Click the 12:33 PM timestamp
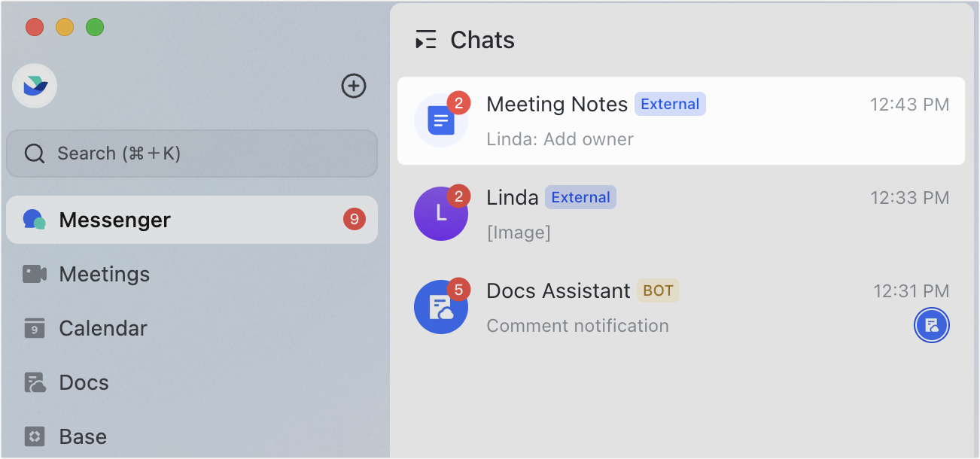Image resolution: width=980 pixels, height=459 pixels. [909, 198]
